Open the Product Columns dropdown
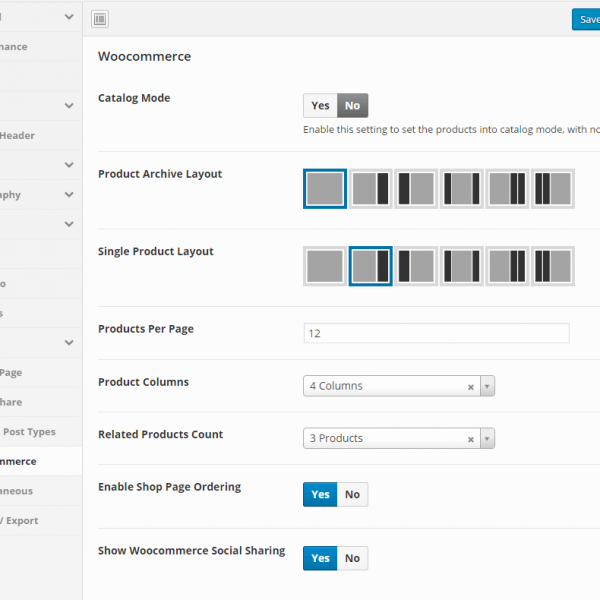This screenshot has width=600, height=600. click(x=487, y=386)
